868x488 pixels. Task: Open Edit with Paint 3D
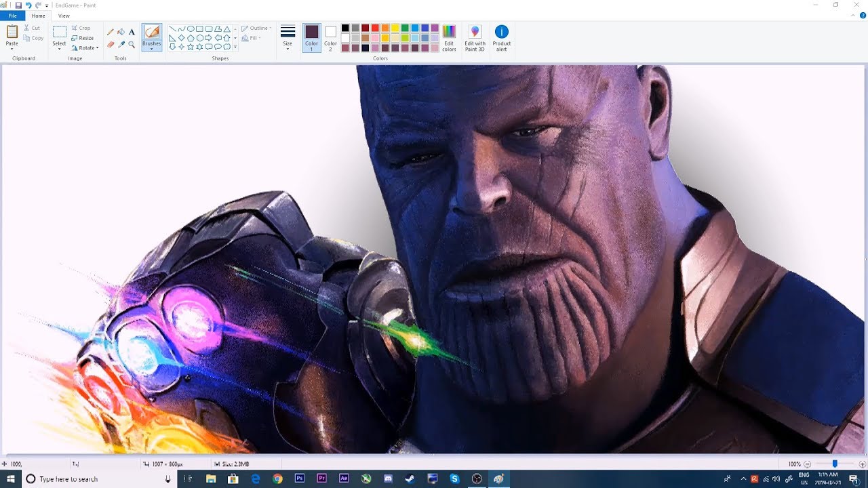(475, 37)
